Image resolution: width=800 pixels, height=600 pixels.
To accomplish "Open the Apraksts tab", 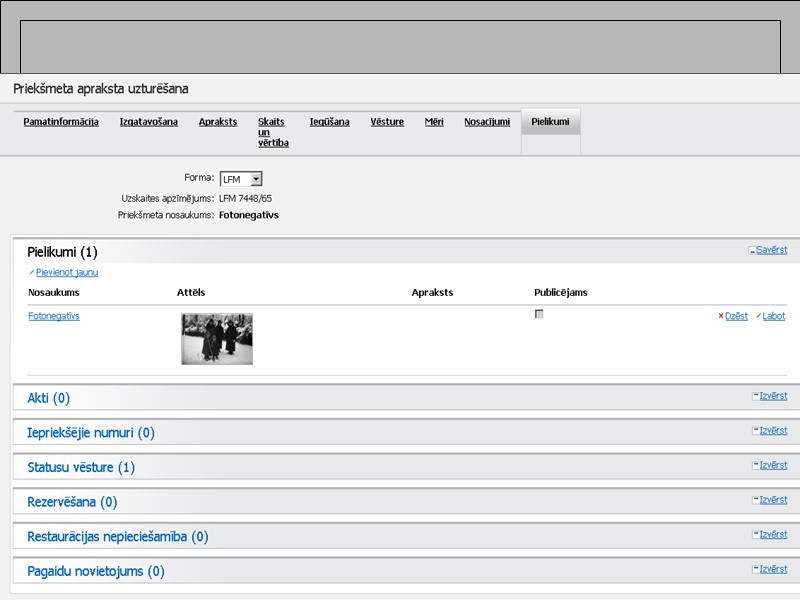I will (218, 121).
